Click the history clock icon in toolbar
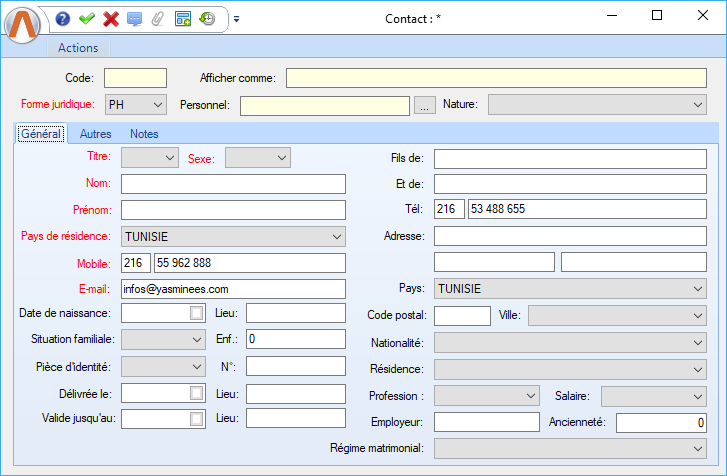This screenshot has height=476, width=727. point(207,18)
